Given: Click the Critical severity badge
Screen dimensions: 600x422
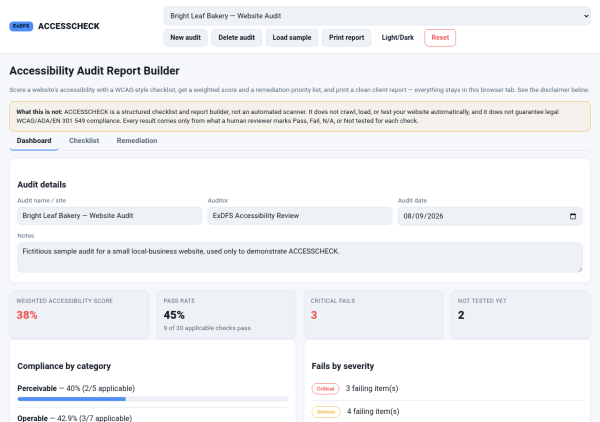Looking at the screenshot, I should [325, 389].
